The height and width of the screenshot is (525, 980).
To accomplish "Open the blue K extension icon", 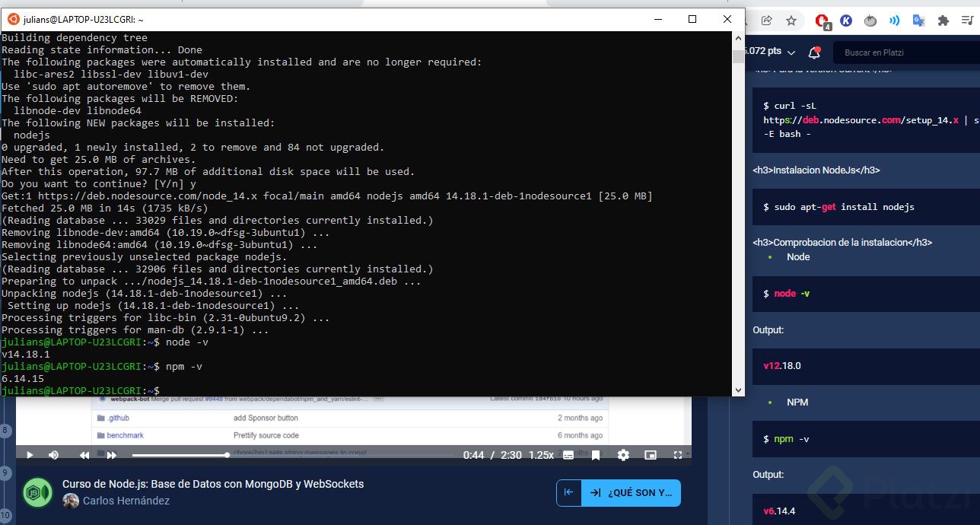I will [846, 21].
